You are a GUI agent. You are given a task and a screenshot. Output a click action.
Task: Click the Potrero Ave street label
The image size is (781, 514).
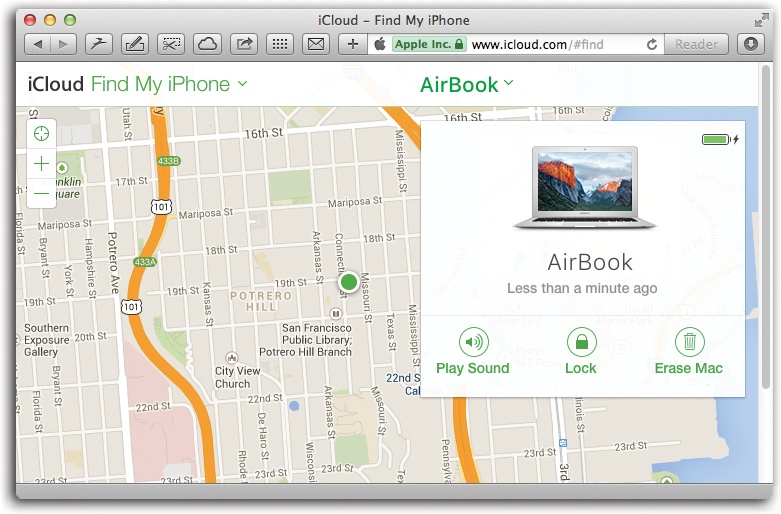pos(114,262)
